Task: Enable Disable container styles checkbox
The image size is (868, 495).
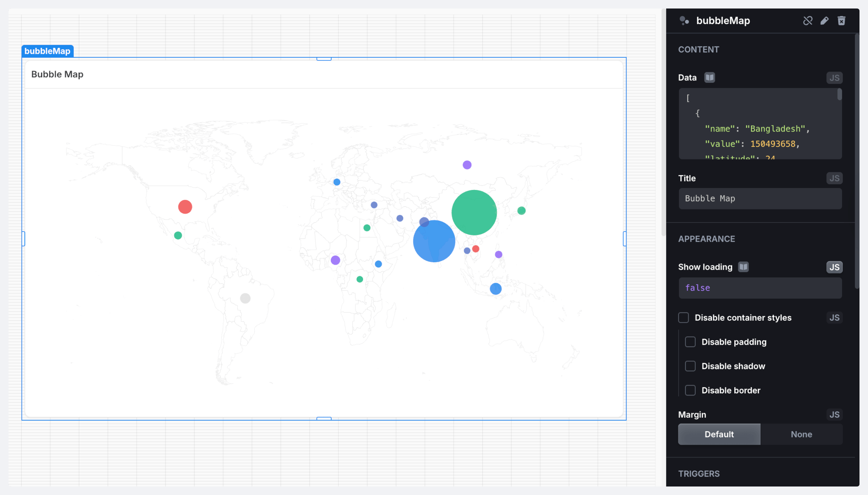Action: point(684,317)
